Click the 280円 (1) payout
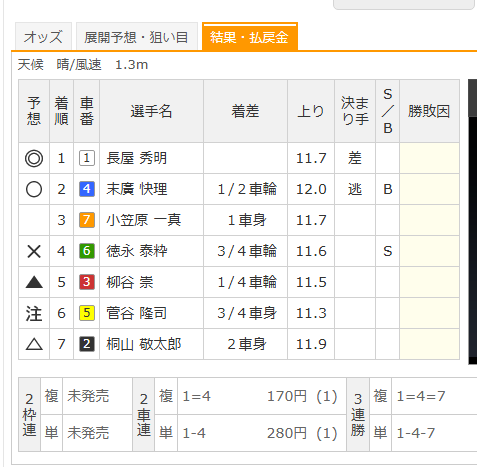Screen dimensions: 477x467 (x=302, y=433)
